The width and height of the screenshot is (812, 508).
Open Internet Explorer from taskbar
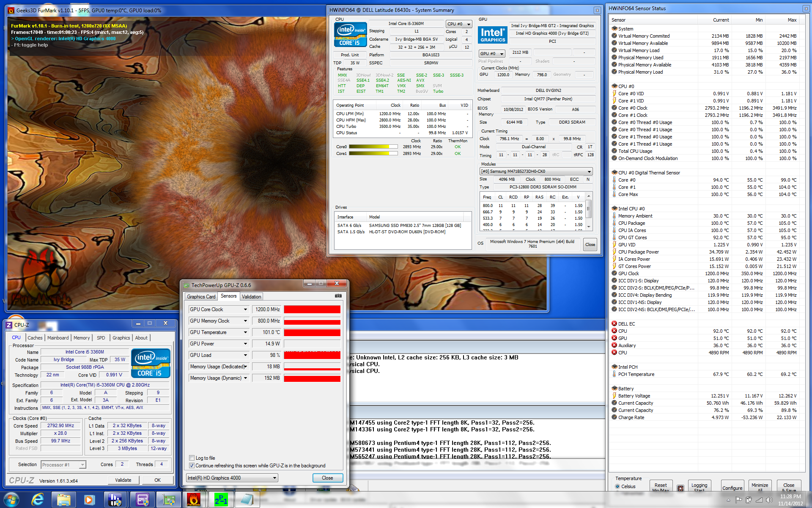(x=38, y=500)
